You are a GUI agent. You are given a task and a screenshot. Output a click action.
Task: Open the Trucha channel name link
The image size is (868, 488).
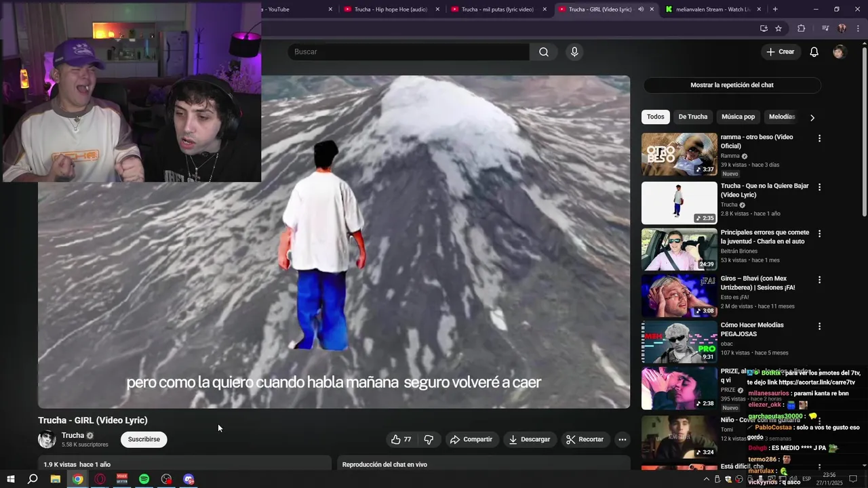pyautogui.click(x=73, y=435)
